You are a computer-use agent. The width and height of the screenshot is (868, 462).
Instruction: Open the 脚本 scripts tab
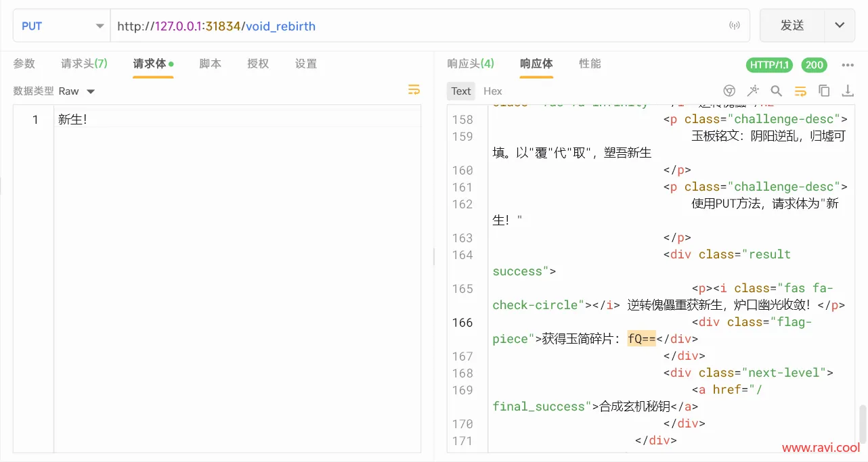click(x=210, y=64)
